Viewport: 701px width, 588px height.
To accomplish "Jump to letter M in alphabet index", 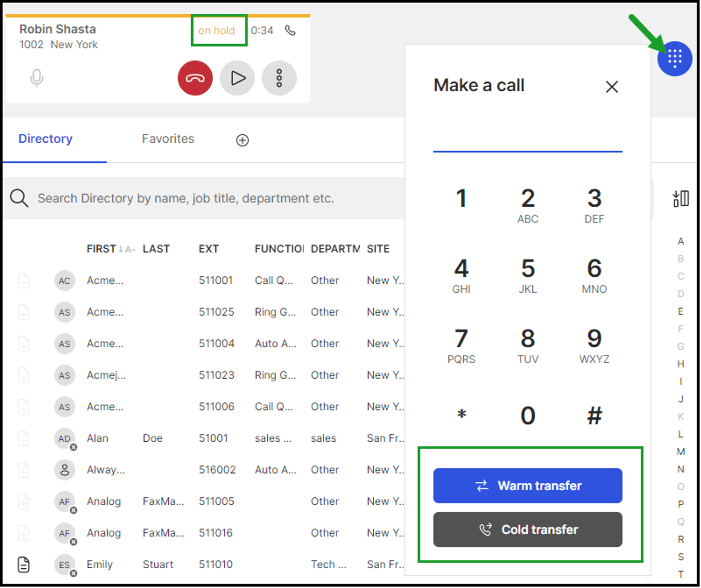I will click(x=681, y=452).
